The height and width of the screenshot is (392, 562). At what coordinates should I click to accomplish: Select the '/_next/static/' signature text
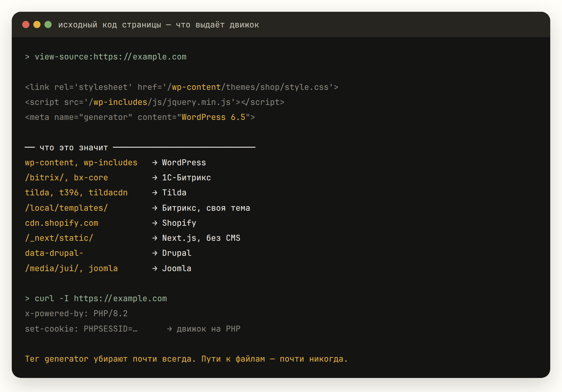coord(59,238)
